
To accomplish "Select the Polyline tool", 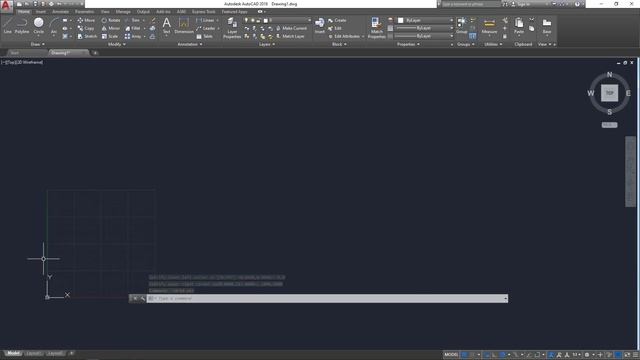I will click(x=22, y=25).
